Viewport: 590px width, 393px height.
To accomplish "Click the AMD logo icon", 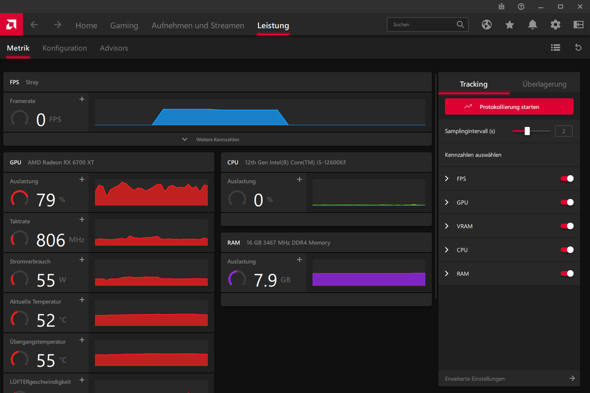I will click(11, 25).
